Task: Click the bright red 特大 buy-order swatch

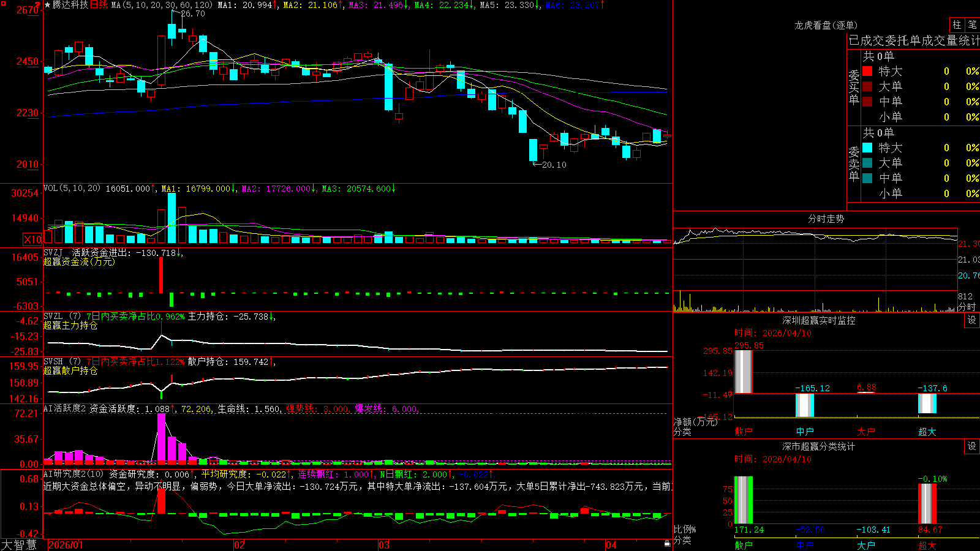Action: click(x=867, y=71)
